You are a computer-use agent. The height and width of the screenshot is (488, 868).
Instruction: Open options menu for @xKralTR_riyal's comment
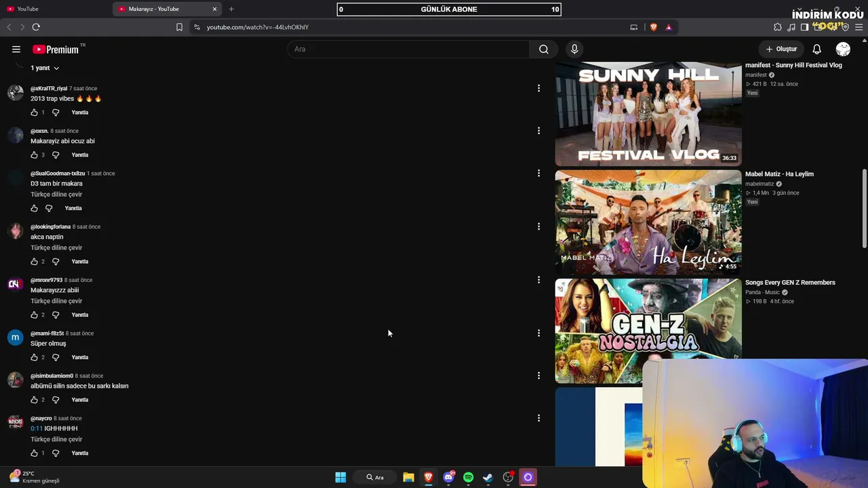538,88
